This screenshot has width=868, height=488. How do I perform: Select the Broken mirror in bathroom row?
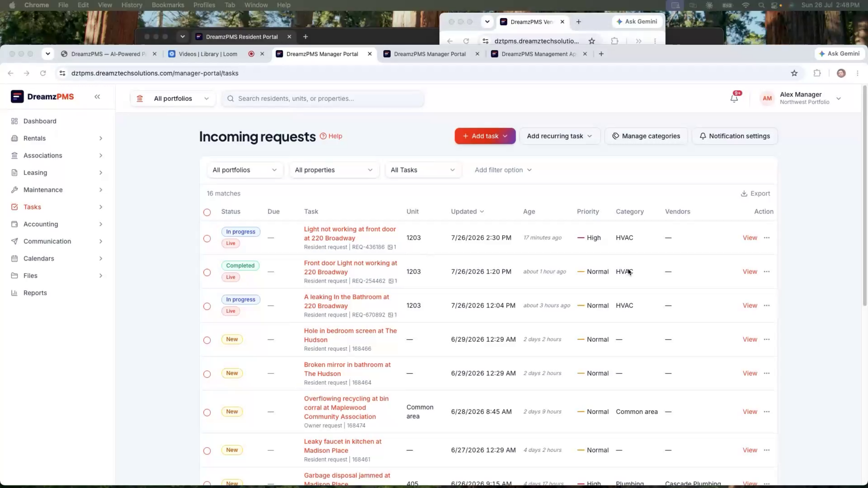click(x=207, y=374)
